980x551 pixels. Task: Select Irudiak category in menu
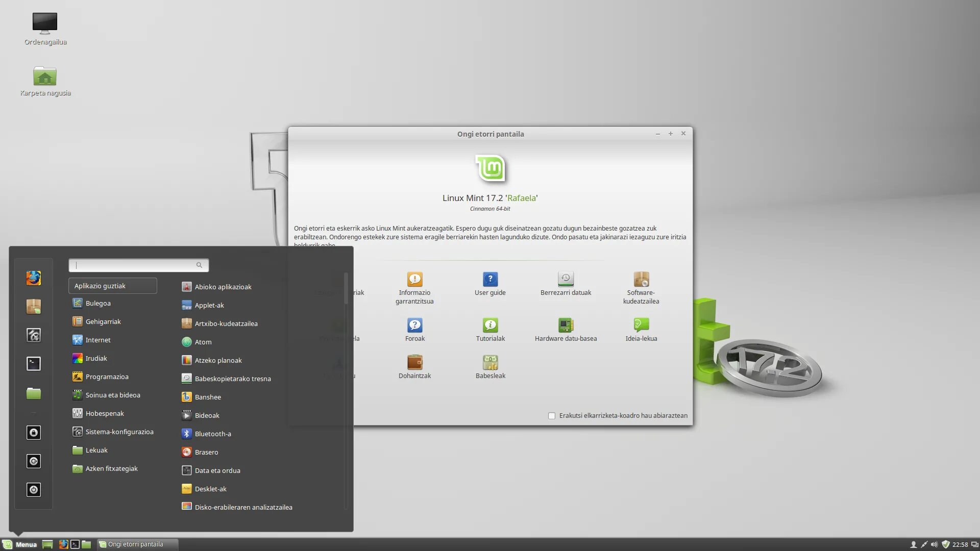click(x=113, y=358)
